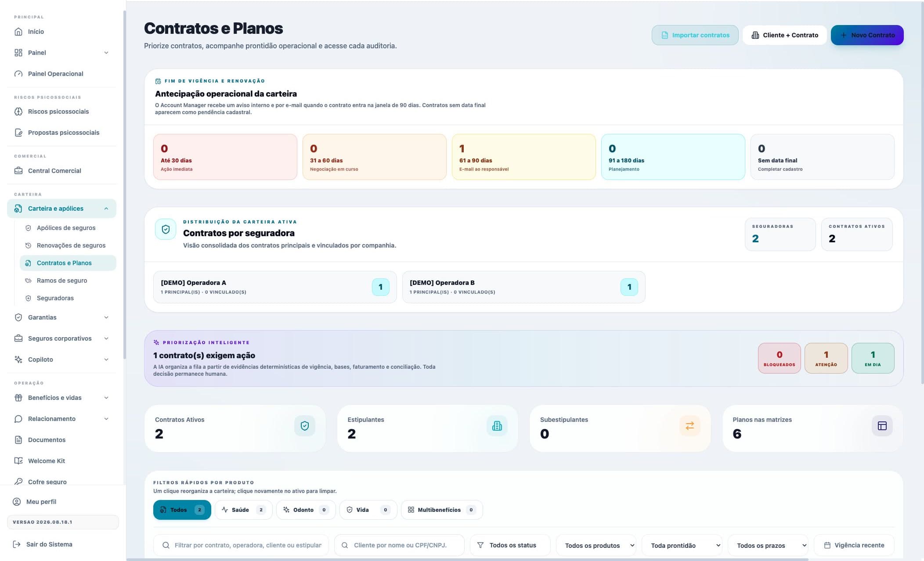Click the Ramos de seguro tag icon
The height and width of the screenshot is (561, 924).
click(28, 280)
